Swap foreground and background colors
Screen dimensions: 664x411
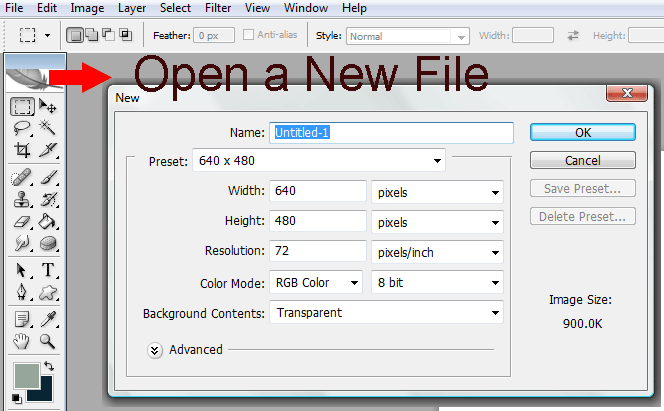(49, 366)
